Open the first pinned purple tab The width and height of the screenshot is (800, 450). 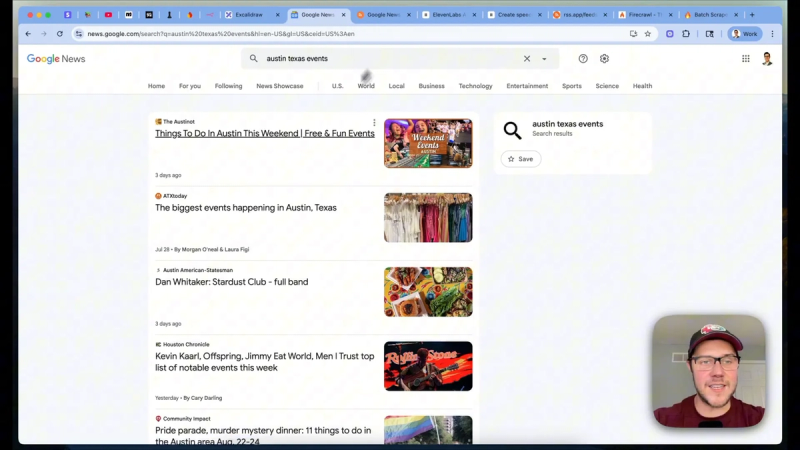pyautogui.click(x=67, y=15)
